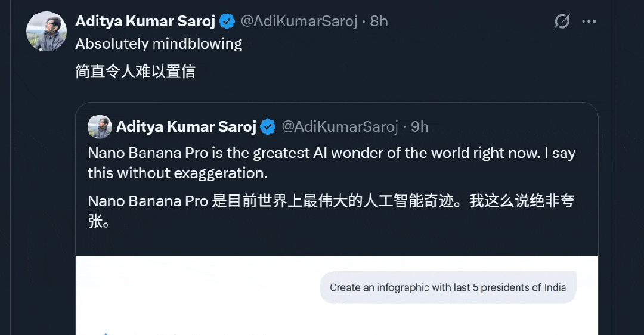
Task: Click verified badge beside main post author
Action: click(227, 22)
